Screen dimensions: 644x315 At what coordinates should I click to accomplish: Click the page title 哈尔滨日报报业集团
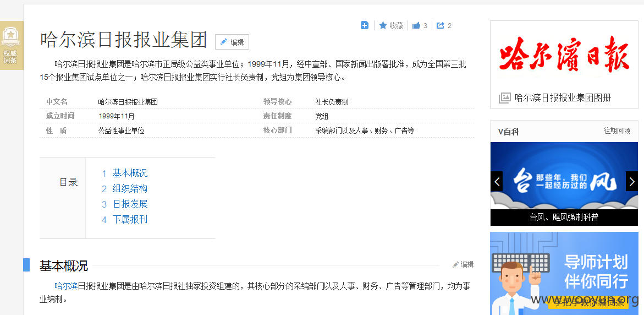(124, 40)
